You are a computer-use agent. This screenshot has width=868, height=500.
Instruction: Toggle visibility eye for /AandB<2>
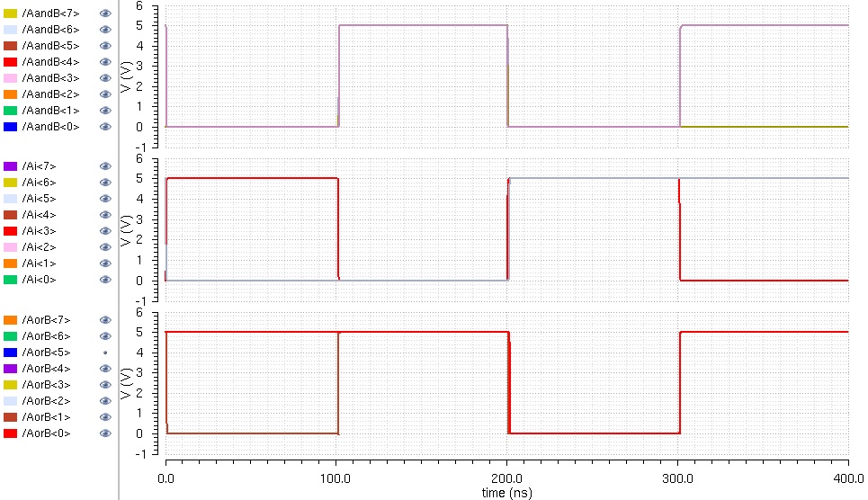coord(105,94)
